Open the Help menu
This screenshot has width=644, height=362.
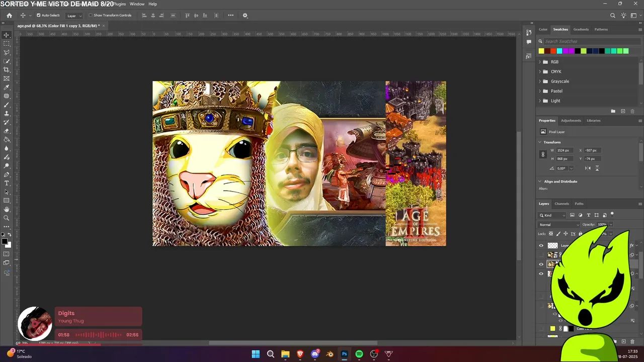(152, 4)
